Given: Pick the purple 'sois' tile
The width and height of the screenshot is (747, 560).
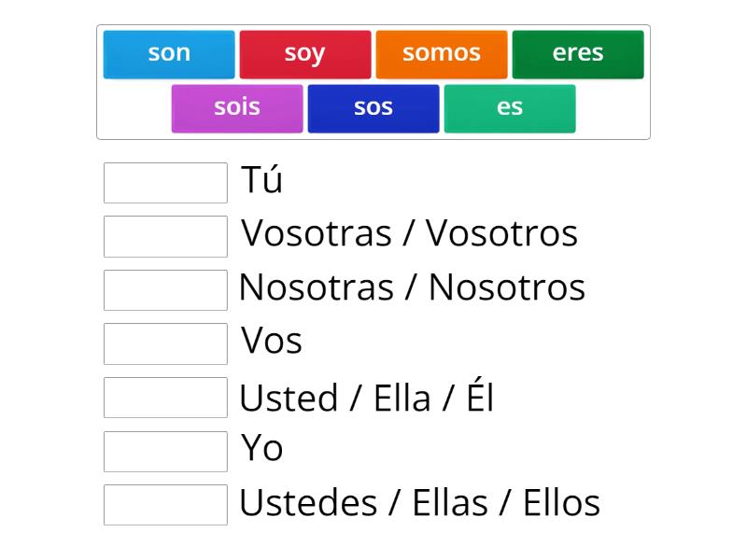Looking at the screenshot, I should (x=237, y=106).
